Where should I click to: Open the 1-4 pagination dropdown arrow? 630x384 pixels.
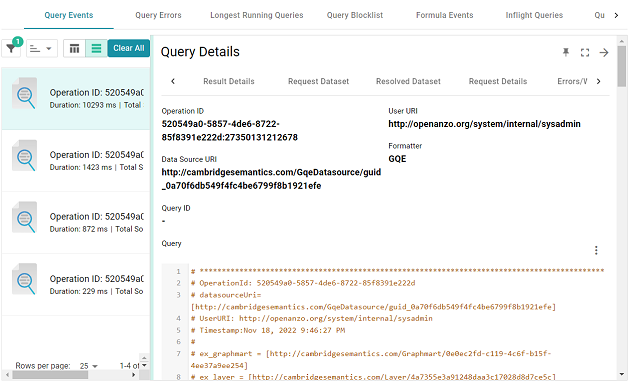point(144,366)
